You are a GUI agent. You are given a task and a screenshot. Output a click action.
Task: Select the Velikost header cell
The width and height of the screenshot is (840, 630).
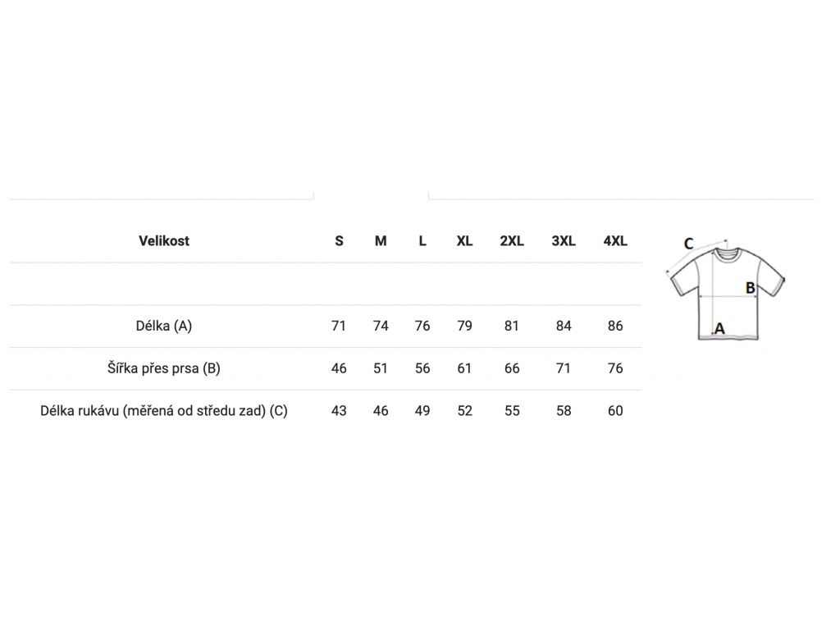(164, 241)
